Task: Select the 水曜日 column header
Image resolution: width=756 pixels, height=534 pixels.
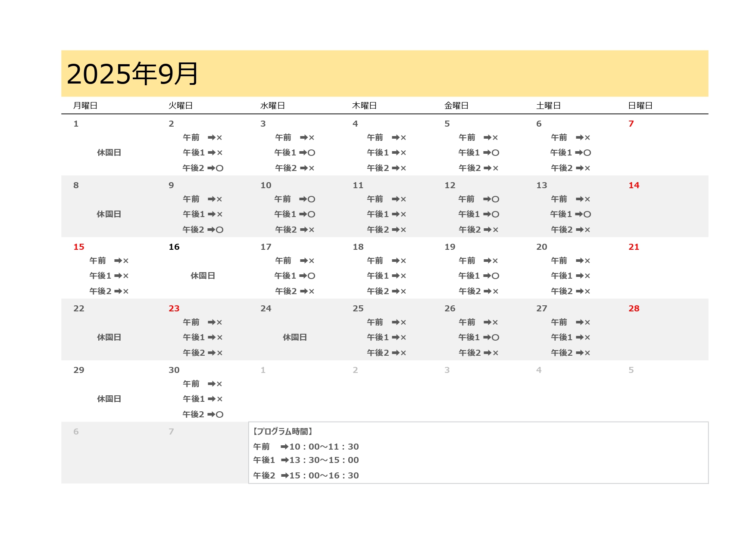Action: coord(272,106)
